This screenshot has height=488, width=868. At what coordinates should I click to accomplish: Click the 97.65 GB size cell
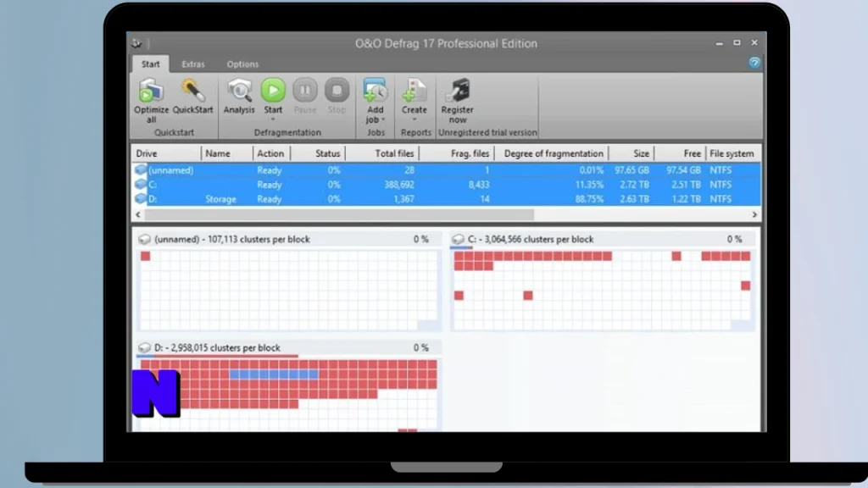coord(632,170)
